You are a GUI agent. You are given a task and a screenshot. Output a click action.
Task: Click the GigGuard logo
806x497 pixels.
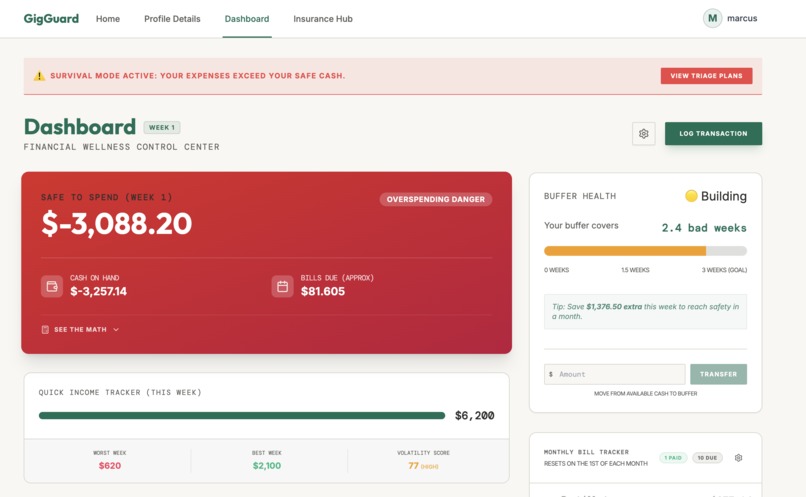click(51, 19)
